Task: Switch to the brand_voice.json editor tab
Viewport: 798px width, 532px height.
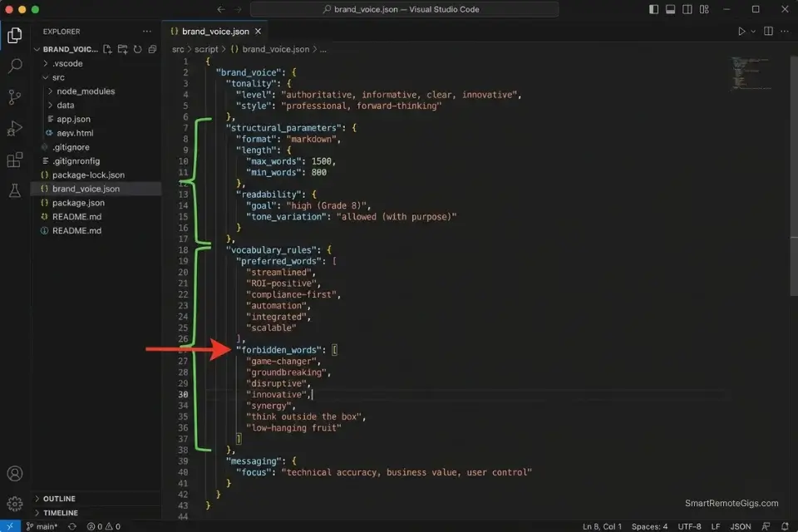Action: [x=216, y=32]
